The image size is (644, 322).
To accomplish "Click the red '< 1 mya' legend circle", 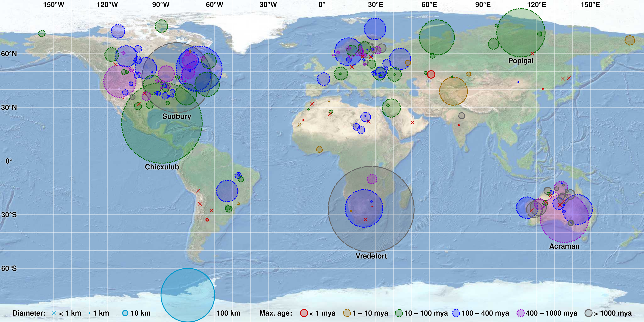I will point(304,313).
